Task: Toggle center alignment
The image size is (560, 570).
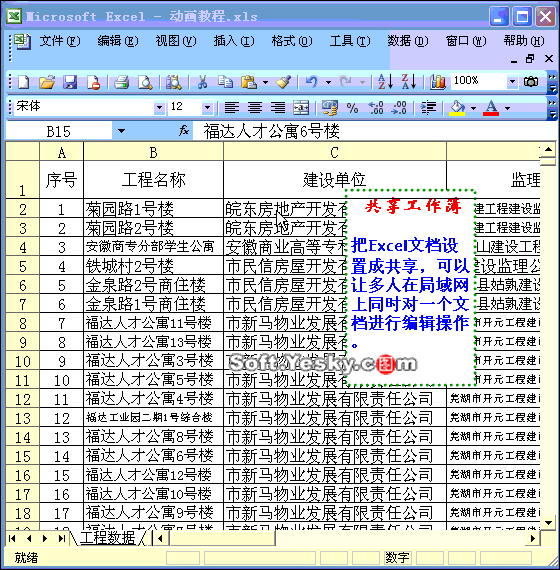Action: pyautogui.click(x=255, y=108)
